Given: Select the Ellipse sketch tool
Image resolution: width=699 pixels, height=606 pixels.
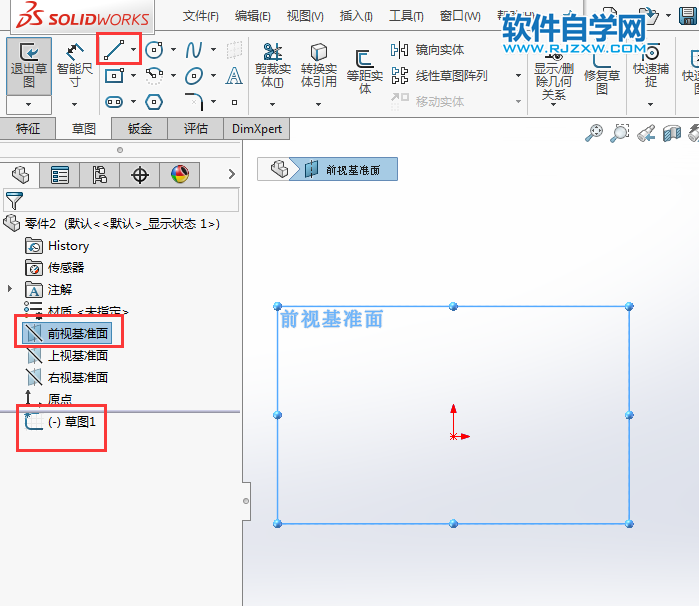Looking at the screenshot, I should (x=194, y=76).
